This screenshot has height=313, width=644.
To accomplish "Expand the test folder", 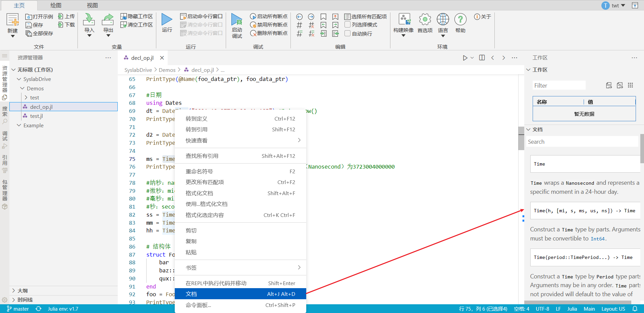I will (26, 97).
